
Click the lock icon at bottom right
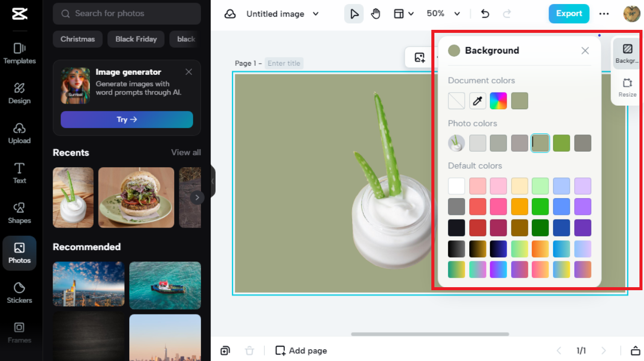(x=635, y=350)
